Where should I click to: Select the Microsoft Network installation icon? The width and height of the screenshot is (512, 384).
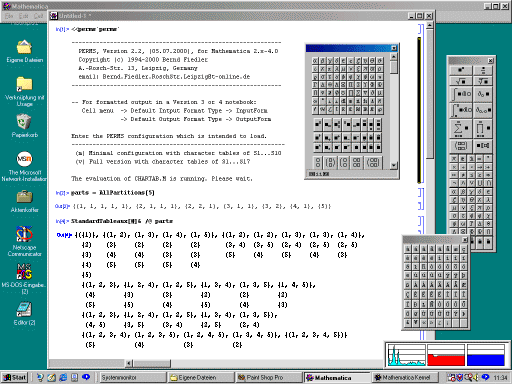pos(24,166)
